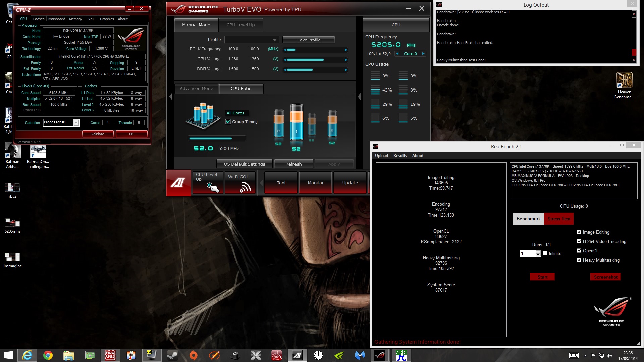644x362 pixels.
Task: Open the Memory tab in CPU-Z
Action: (75, 19)
